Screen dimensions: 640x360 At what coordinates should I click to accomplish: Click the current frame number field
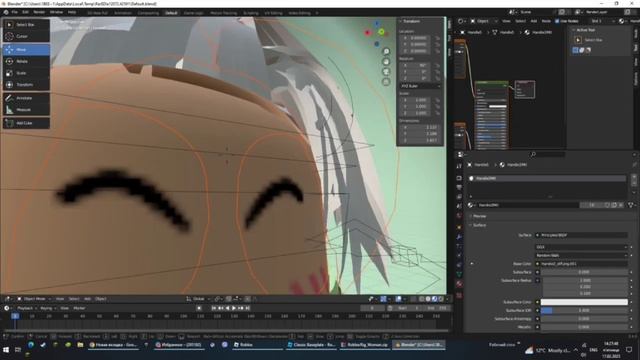pos(372,308)
